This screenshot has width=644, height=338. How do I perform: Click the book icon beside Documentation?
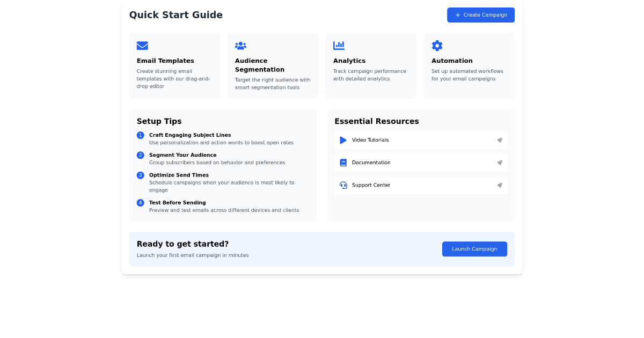[343, 163]
